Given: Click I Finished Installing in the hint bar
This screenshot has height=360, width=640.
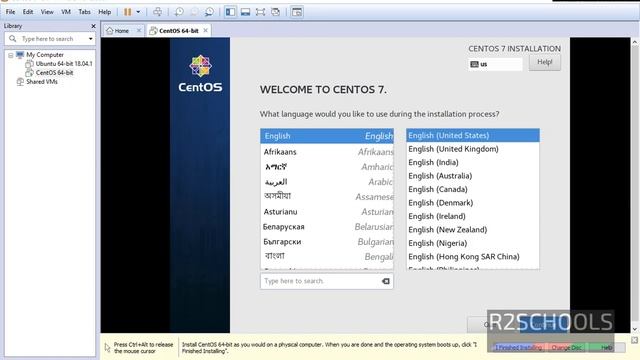Looking at the screenshot, I should click(518, 347).
